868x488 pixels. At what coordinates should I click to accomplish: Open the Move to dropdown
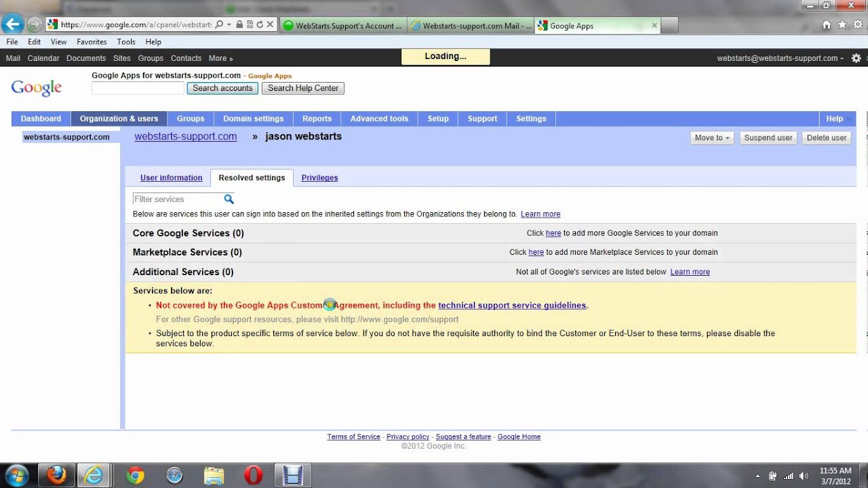point(712,138)
